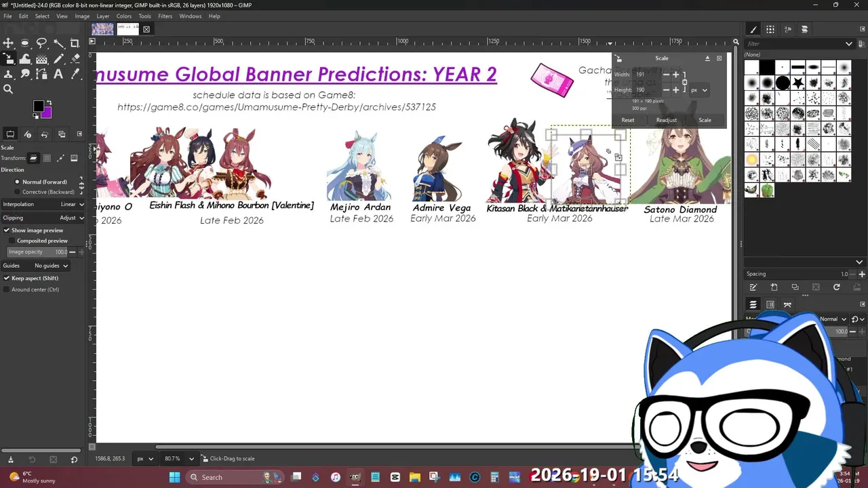Viewport: 868px width, 488px height.
Task: Select the Text tool
Action: point(58,75)
